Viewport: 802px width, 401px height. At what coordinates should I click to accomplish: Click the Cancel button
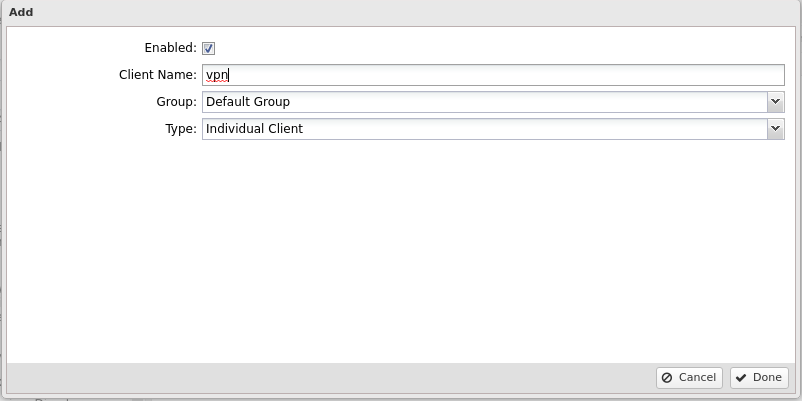689,377
